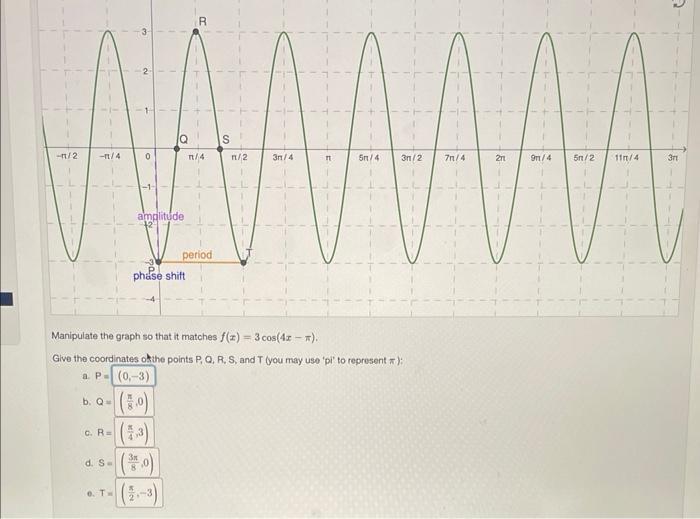Click the blue 'phase shift' label
Image resolution: width=700 pixels, height=519 pixels.
coord(159,276)
